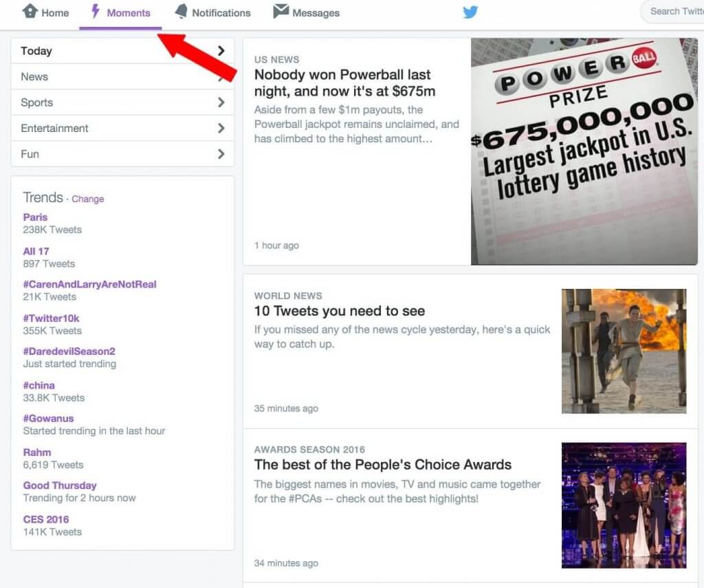Click the 6,619 Tweets count
The image size is (704, 588).
pyautogui.click(x=54, y=465)
